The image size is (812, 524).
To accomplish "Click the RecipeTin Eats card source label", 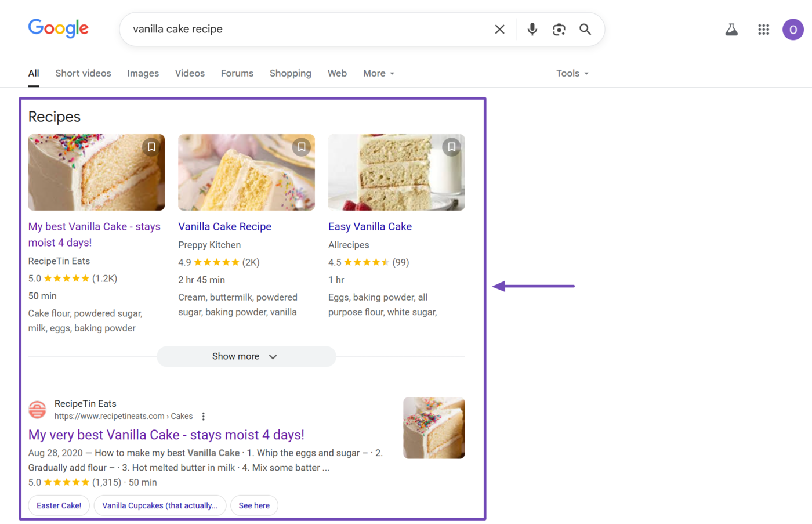I will click(59, 261).
